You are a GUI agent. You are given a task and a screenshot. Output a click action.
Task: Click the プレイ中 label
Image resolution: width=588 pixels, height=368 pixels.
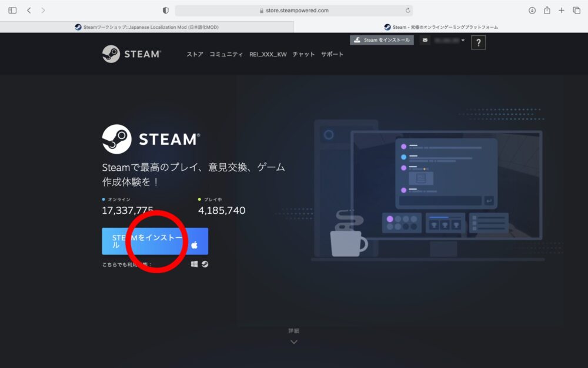(213, 200)
